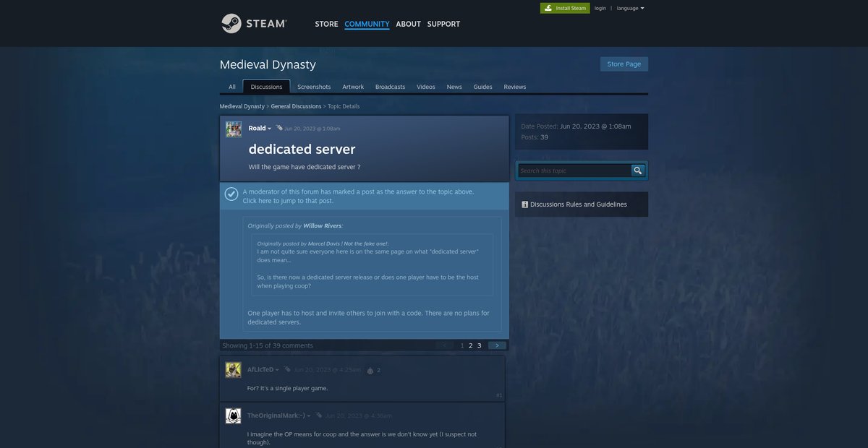
Task: Open the STORE menu
Action: coord(326,24)
